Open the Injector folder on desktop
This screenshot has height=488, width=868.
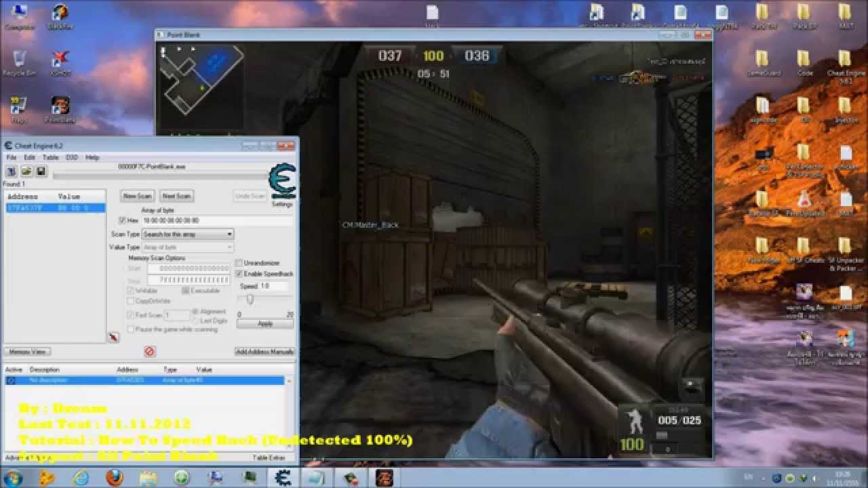[x=845, y=109]
